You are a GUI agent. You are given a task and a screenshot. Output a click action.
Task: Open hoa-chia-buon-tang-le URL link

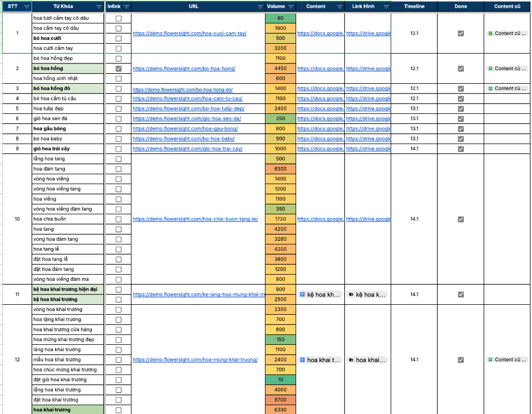(195, 219)
